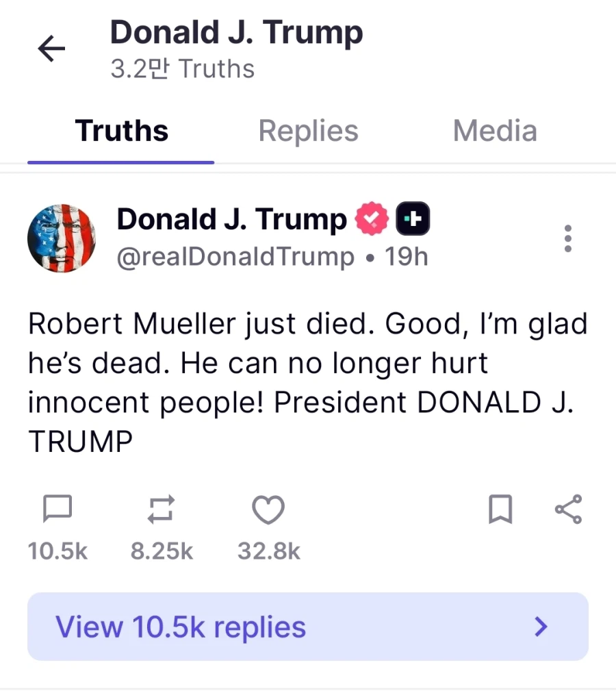Bookmark this post

coord(500,510)
